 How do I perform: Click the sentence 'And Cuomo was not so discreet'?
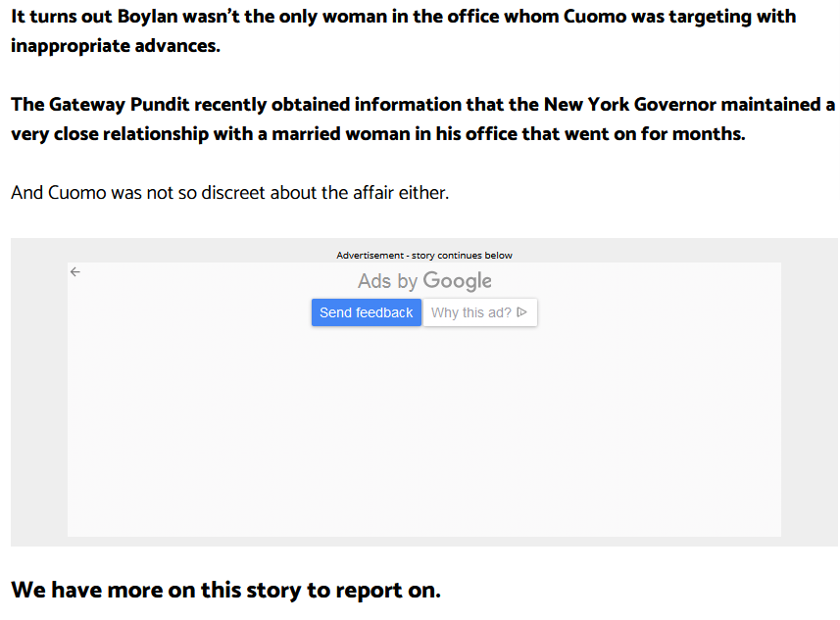pos(229,192)
